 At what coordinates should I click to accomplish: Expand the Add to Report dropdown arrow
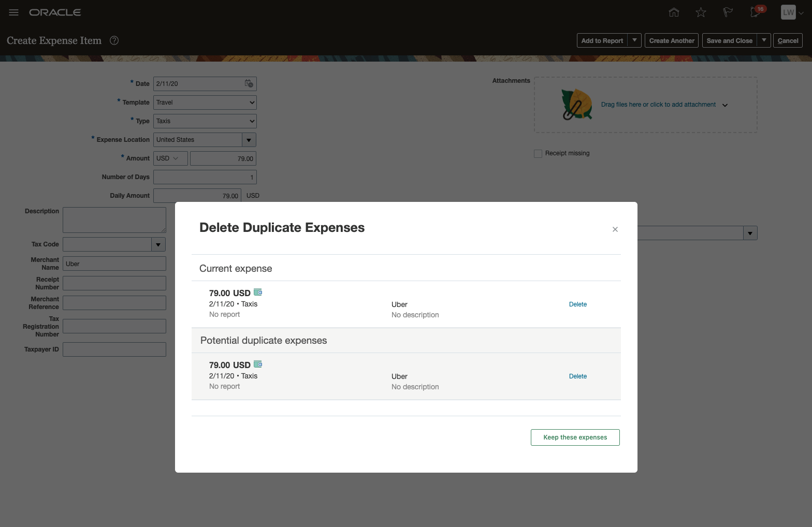634,40
